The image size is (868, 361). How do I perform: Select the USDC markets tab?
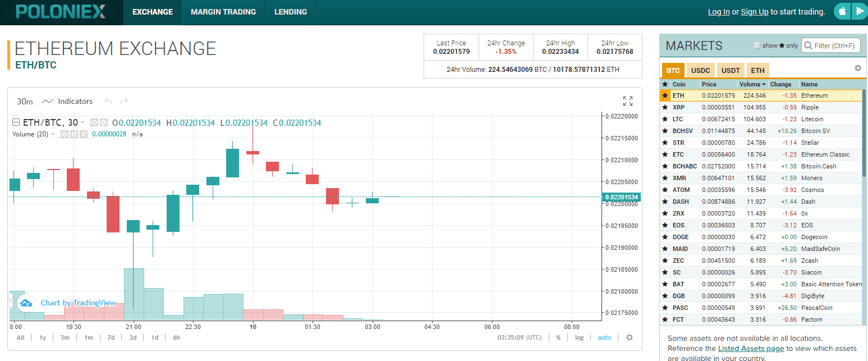click(x=700, y=70)
